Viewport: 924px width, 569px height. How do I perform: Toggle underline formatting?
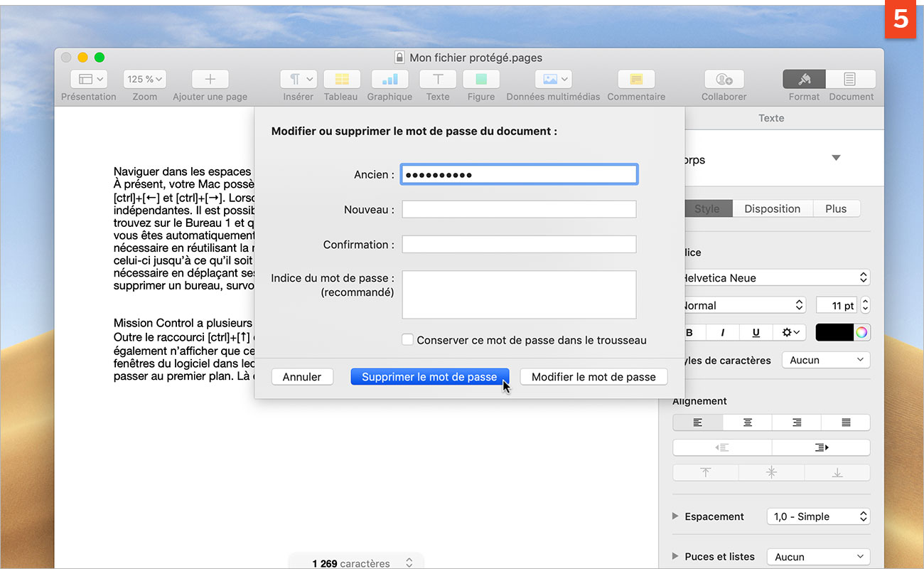[756, 332]
